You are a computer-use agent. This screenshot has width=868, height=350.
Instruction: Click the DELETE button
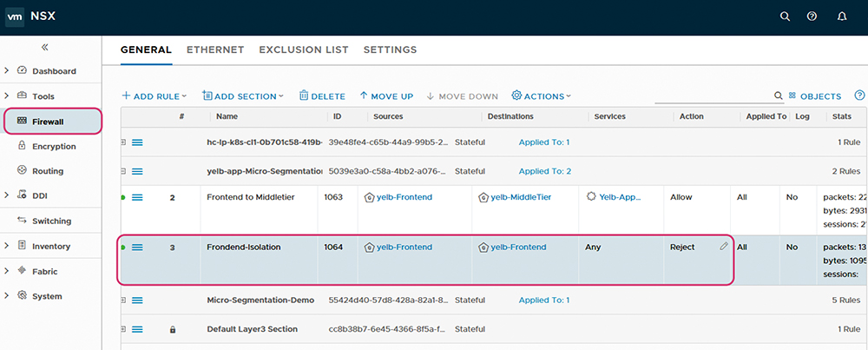click(322, 96)
